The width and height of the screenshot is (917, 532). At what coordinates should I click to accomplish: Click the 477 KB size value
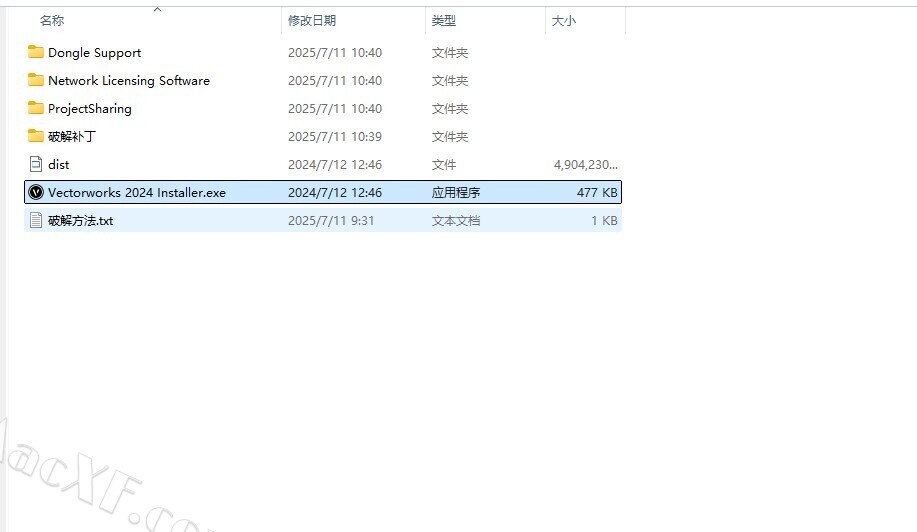click(x=597, y=192)
